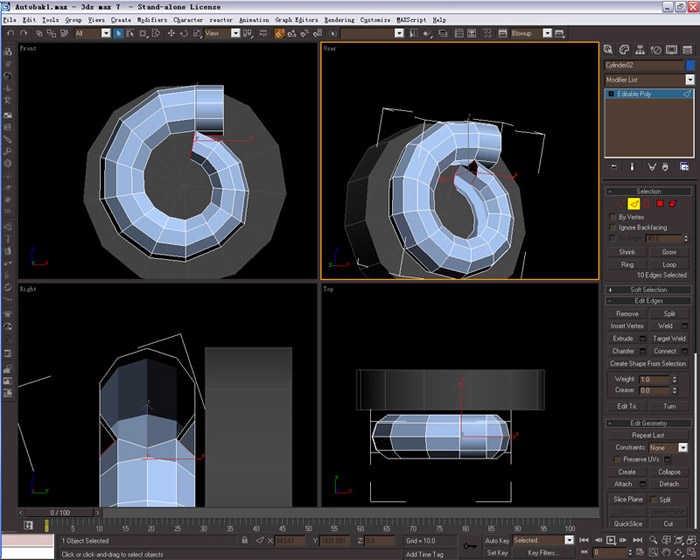Click the Cylinder02 object name field

coord(643,65)
